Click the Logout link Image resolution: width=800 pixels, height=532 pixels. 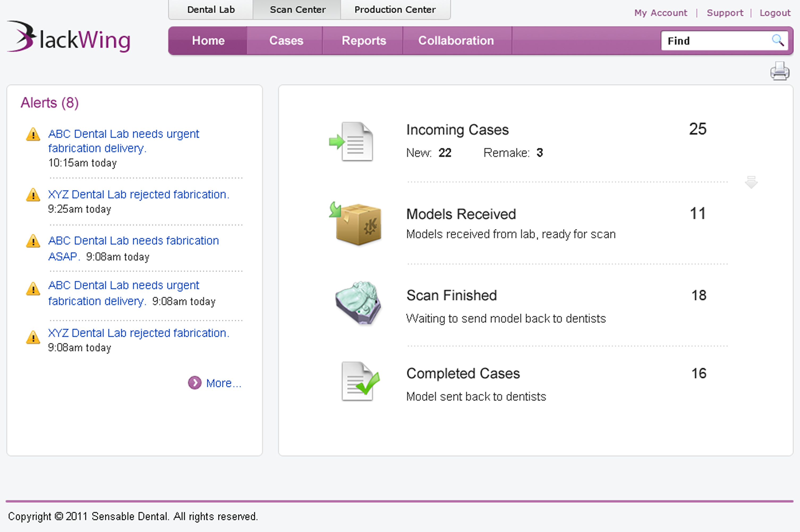click(x=775, y=13)
